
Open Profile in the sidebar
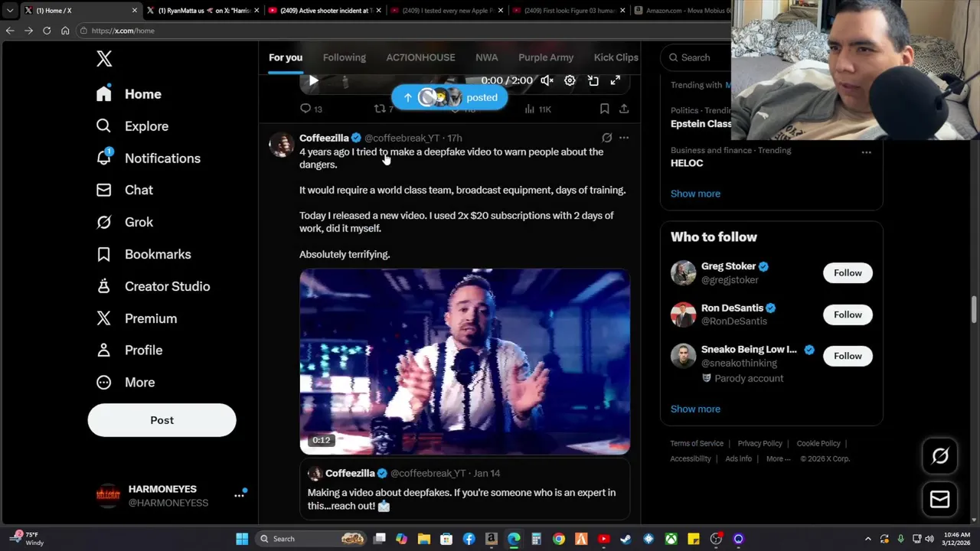coord(129,350)
